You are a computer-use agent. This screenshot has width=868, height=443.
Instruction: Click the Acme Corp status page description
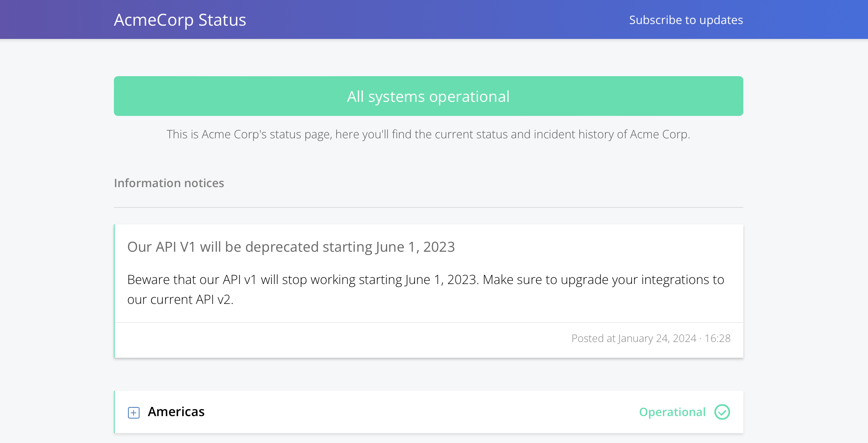[429, 134]
